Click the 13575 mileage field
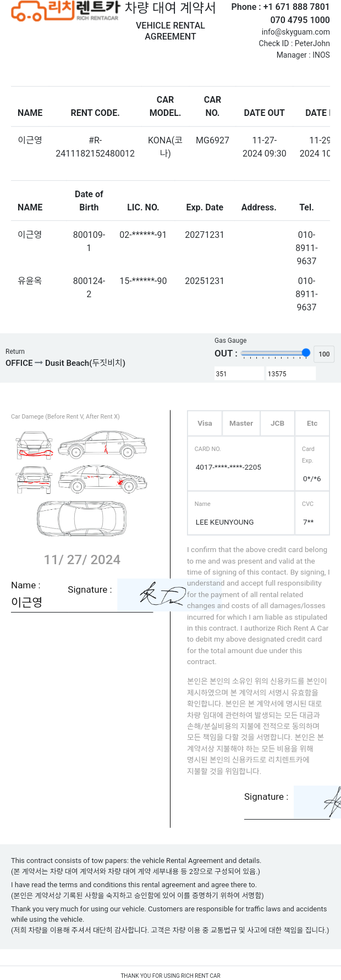 [x=291, y=374]
